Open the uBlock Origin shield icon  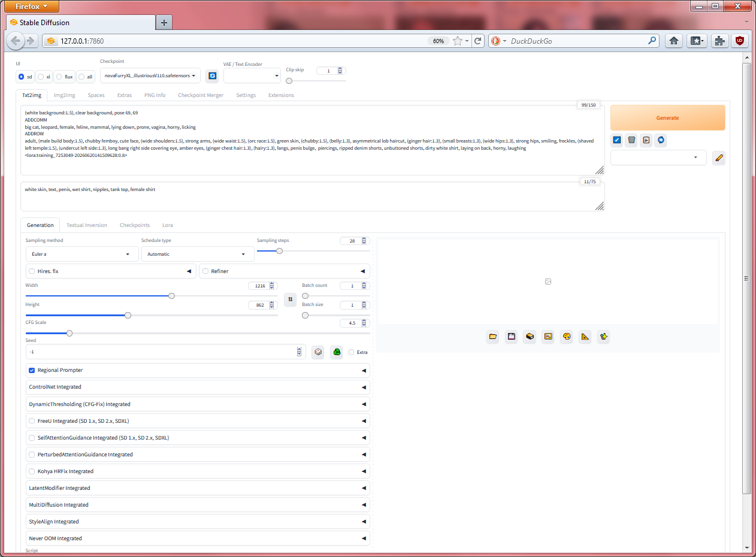[x=740, y=41]
